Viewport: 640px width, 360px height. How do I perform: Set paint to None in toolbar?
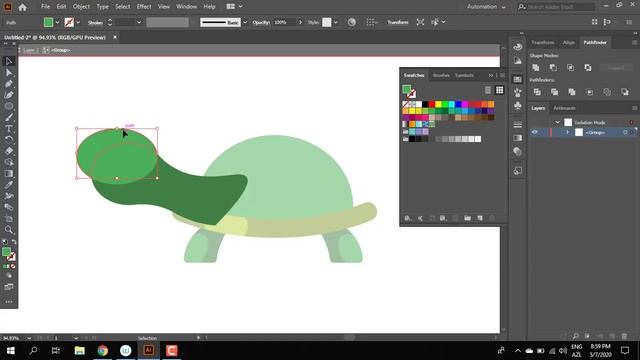click(x=13, y=266)
